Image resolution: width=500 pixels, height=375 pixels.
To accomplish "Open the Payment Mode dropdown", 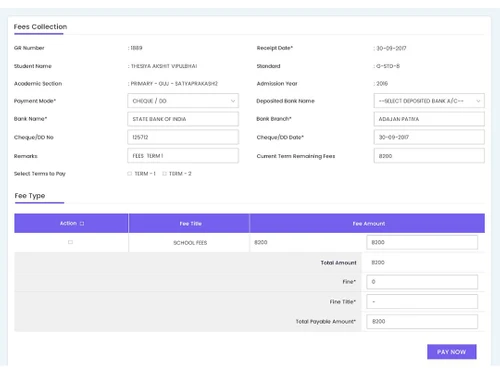I will [183, 101].
